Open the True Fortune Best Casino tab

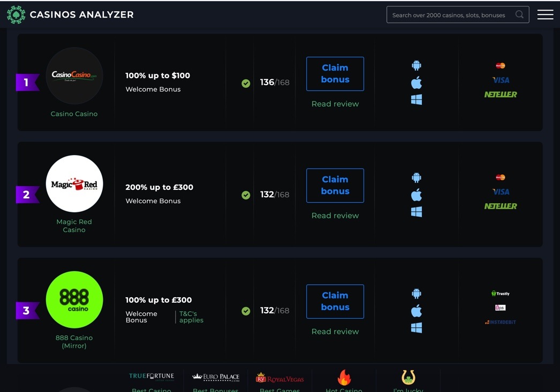pos(152,382)
